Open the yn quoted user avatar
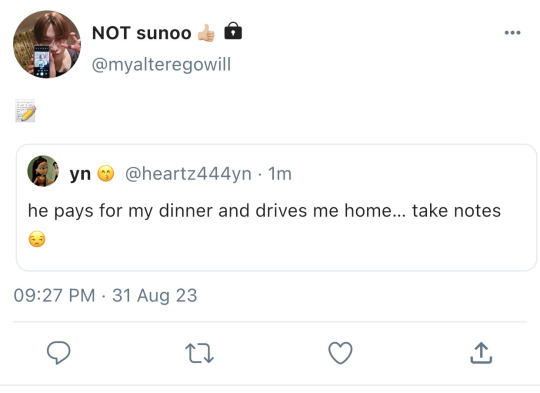 (43, 171)
